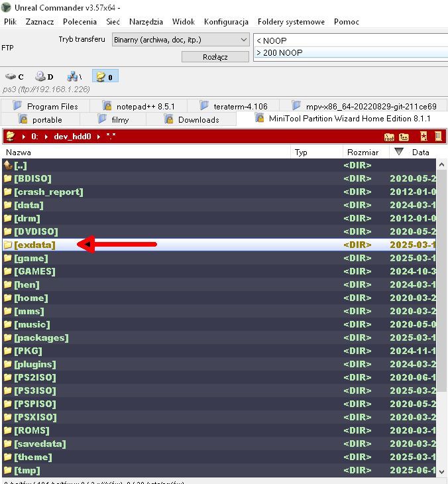This screenshot has width=448, height=484.
Task: Toggle sort arrow on Data column
Action: [x=399, y=152]
